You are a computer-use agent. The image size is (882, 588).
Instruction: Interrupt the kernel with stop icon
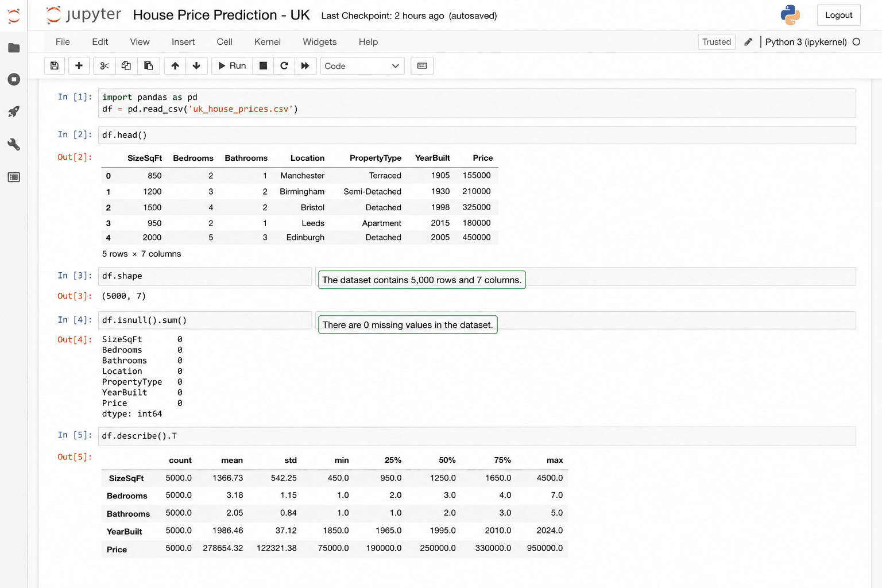point(263,66)
